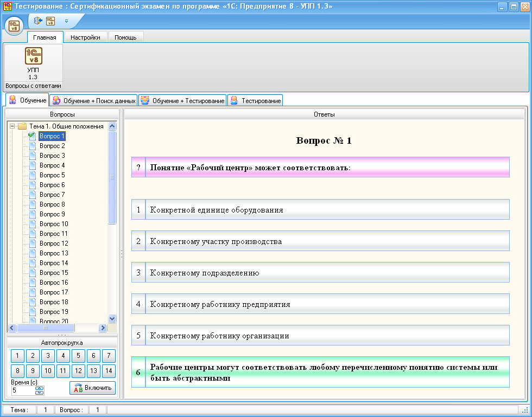
Task: Switch to the Настройки ribbon tab
Action: (86, 37)
